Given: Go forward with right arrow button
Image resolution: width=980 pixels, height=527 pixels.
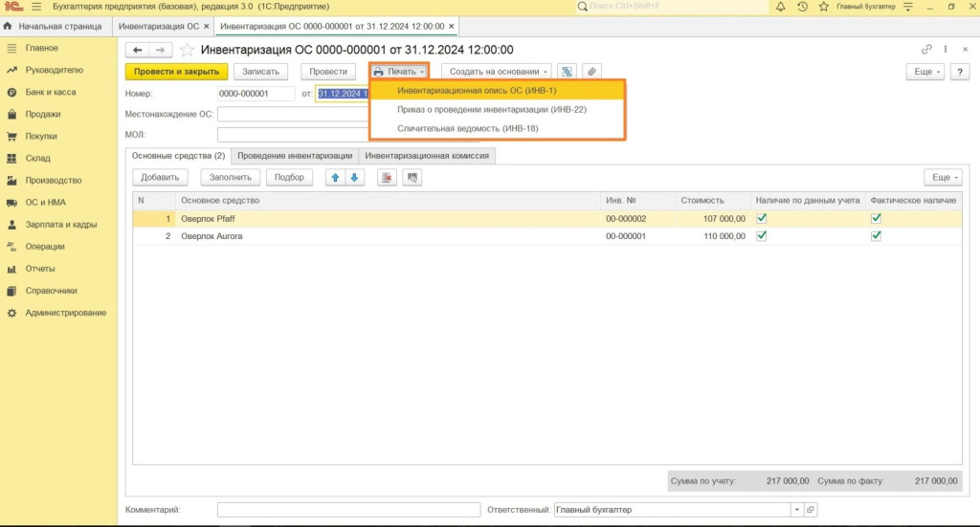Looking at the screenshot, I should (161, 50).
